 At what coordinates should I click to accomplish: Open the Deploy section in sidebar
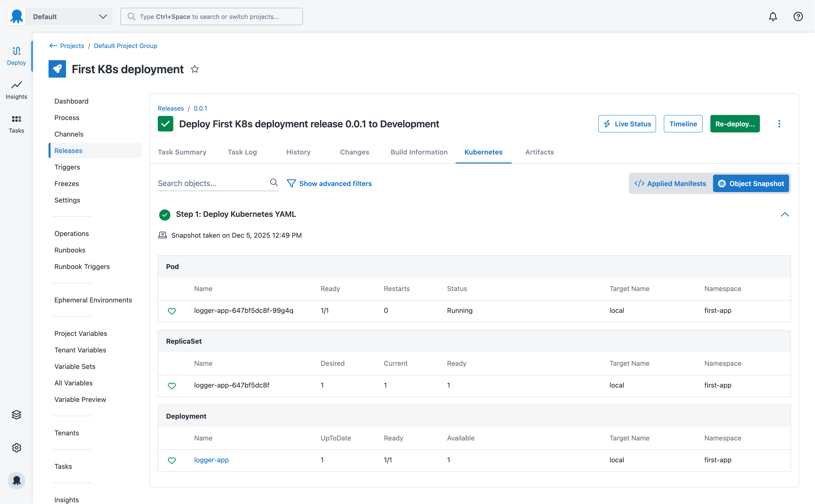pyautogui.click(x=16, y=56)
